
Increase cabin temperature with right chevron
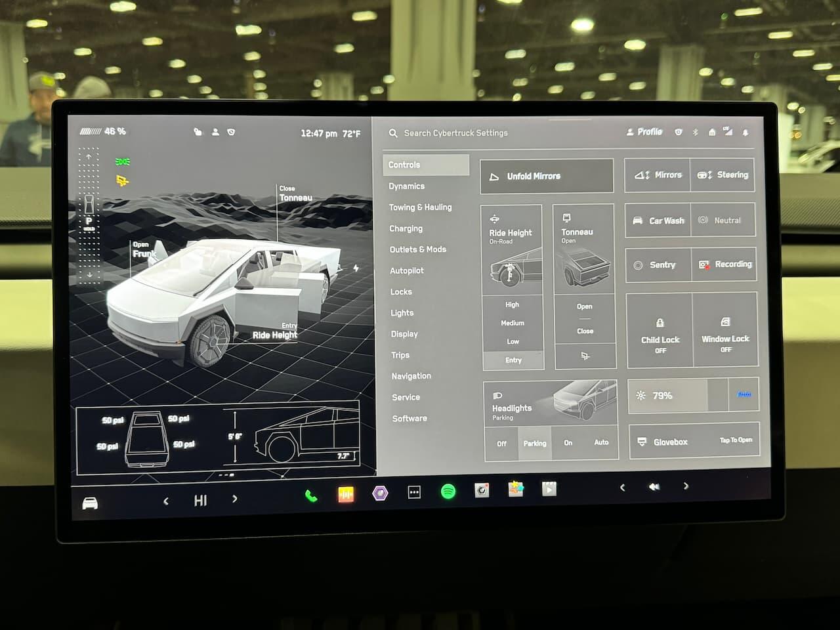[235, 499]
